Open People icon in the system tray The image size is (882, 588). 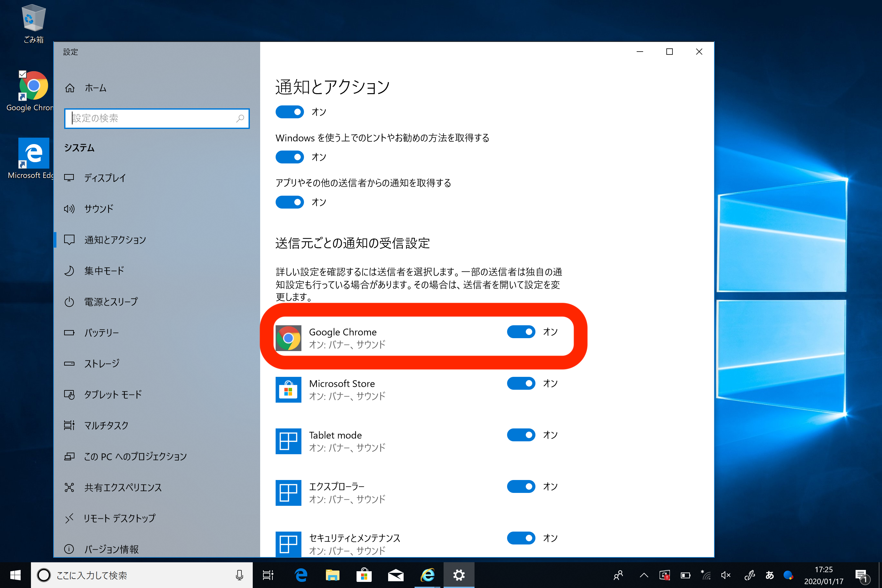coord(618,575)
